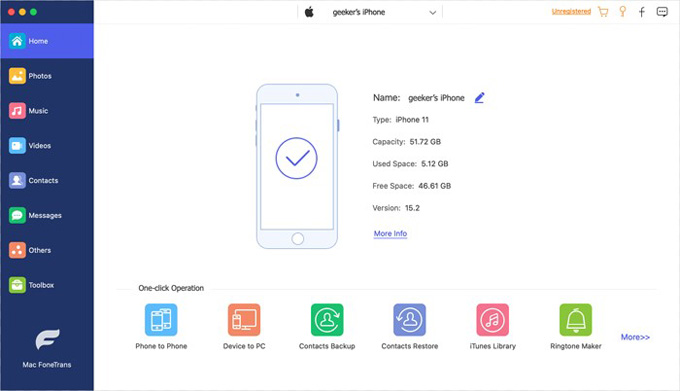Click the device name 'geeker's iPhone' value
Screen dimensions: 680x391
pos(436,98)
